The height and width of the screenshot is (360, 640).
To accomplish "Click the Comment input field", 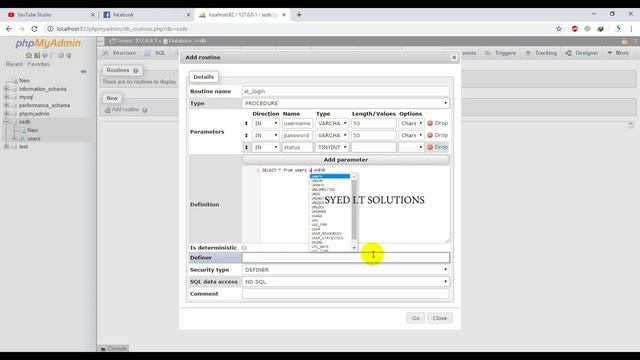I will 346,293.
